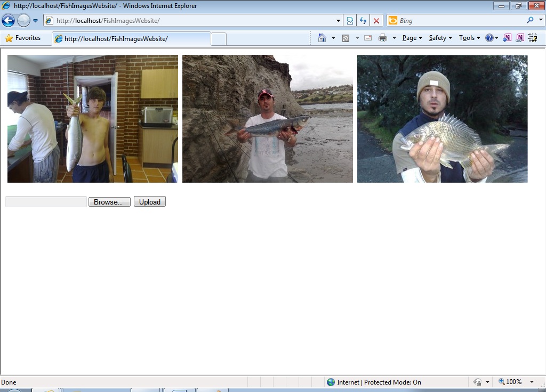Open a blank New Tab

[x=219, y=38]
